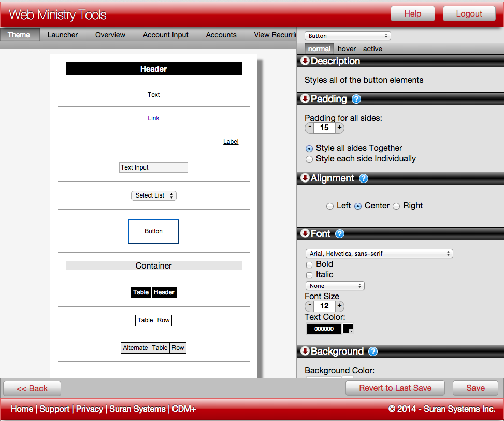
Task: Switch to the Account Input tab
Action: click(166, 35)
